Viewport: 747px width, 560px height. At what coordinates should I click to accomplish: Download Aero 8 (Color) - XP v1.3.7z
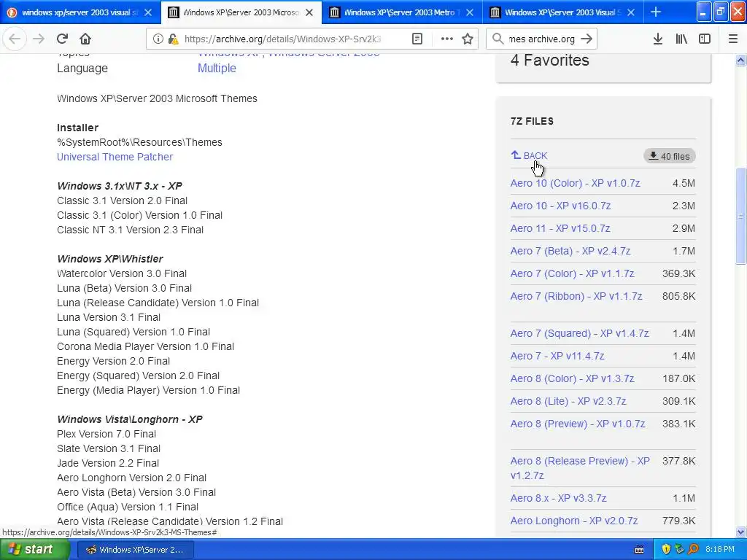click(x=572, y=378)
